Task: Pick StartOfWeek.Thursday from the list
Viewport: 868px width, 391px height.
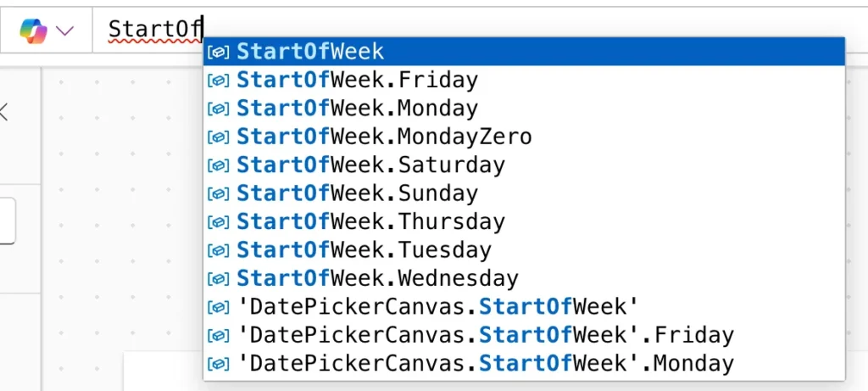Action: (x=524, y=221)
